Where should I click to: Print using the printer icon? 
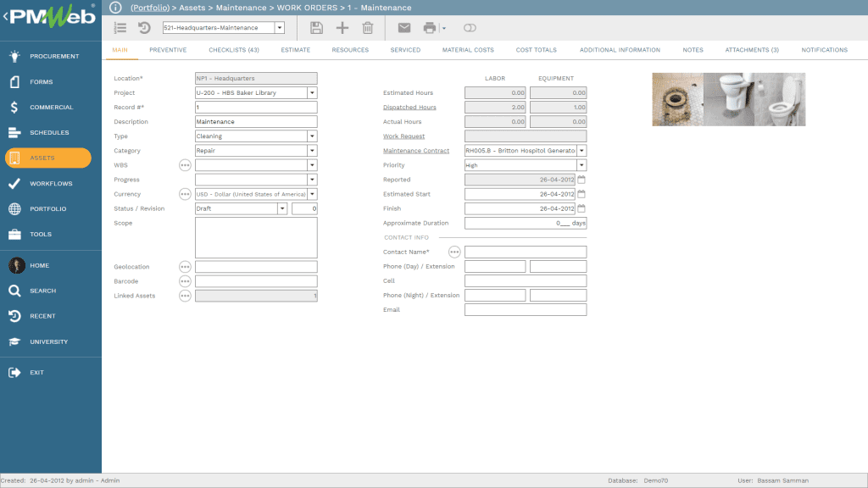pyautogui.click(x=430, y=28)
